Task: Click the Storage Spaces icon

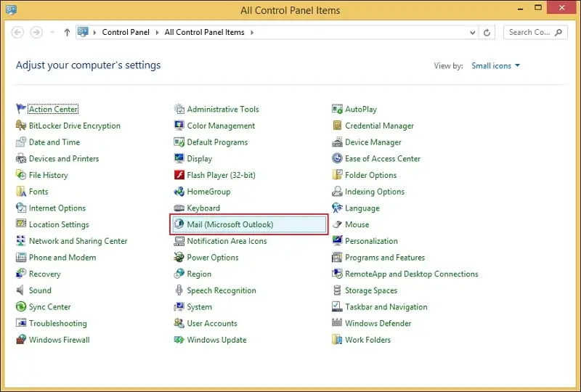Action: tap(337, 290)
